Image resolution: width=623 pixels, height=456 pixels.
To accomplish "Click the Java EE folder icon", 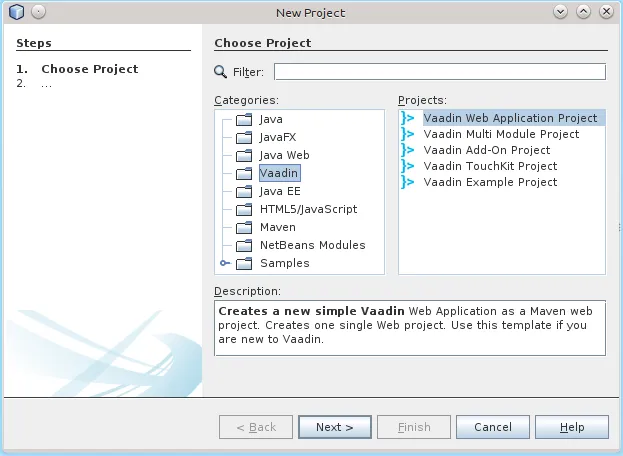I will (x=244, y=191).
